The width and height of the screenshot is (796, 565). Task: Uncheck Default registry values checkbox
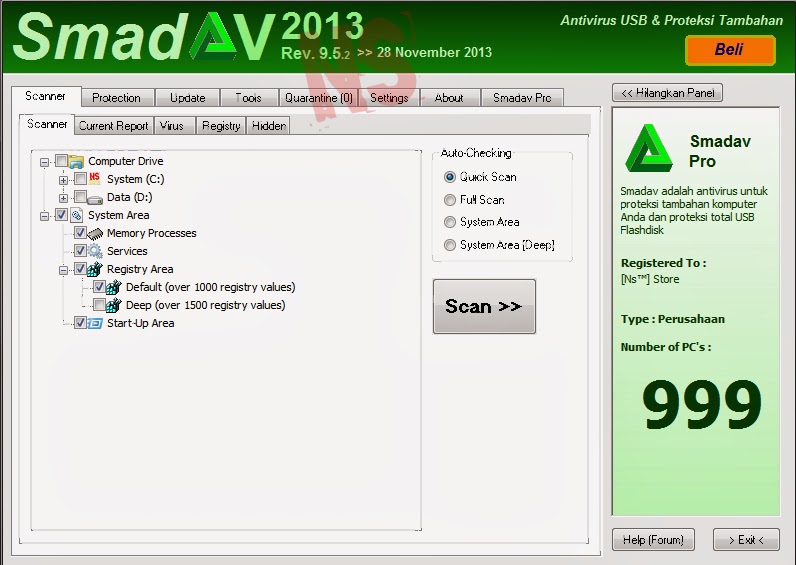[99, 287]
